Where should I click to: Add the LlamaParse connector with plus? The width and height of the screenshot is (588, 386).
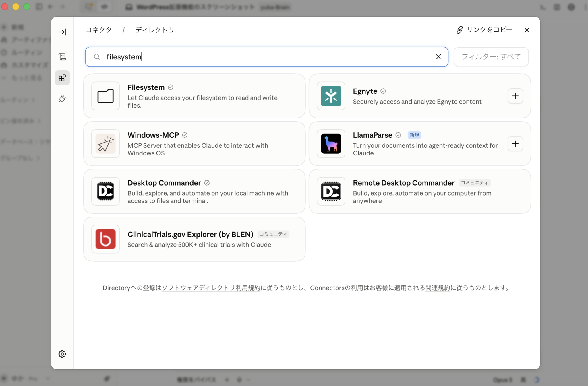pyautogui.click(x=515, y=143)
